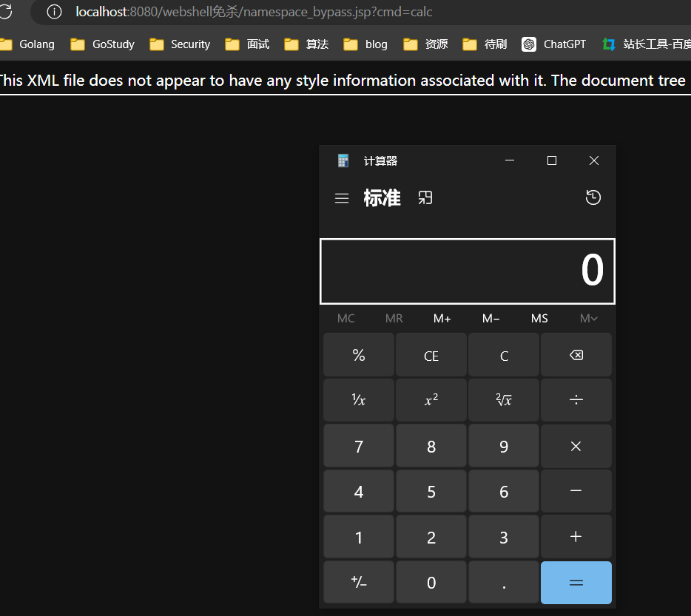Click the site information icon in address bar

coord(54,12)
